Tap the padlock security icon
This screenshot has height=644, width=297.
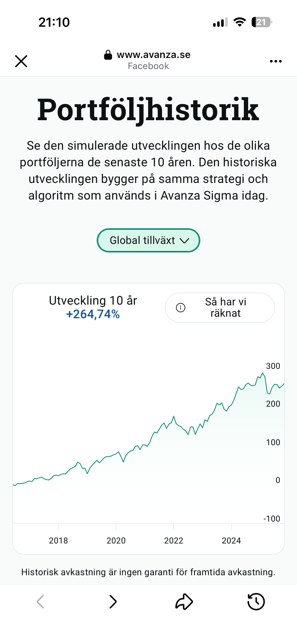pyautogui.click(x=108, y=55)
